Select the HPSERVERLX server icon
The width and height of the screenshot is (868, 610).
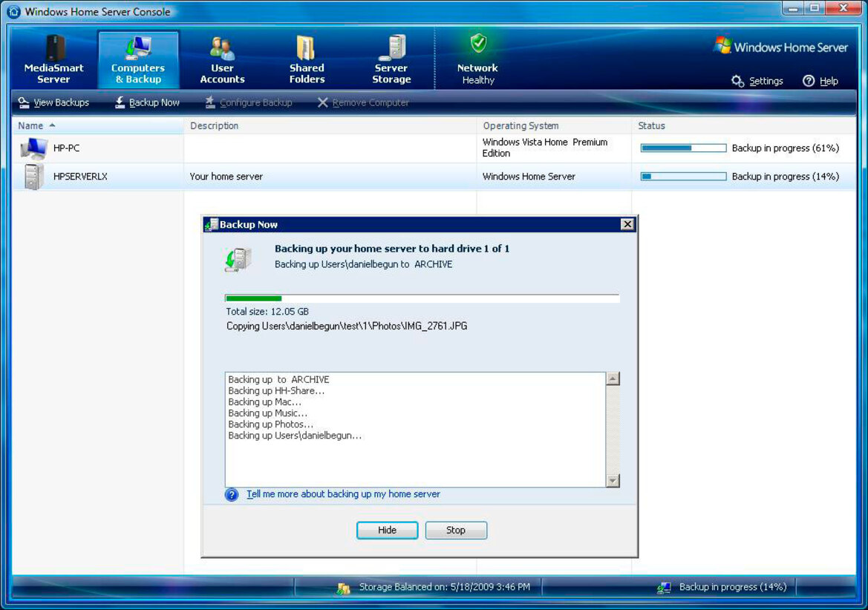point(33,177)
